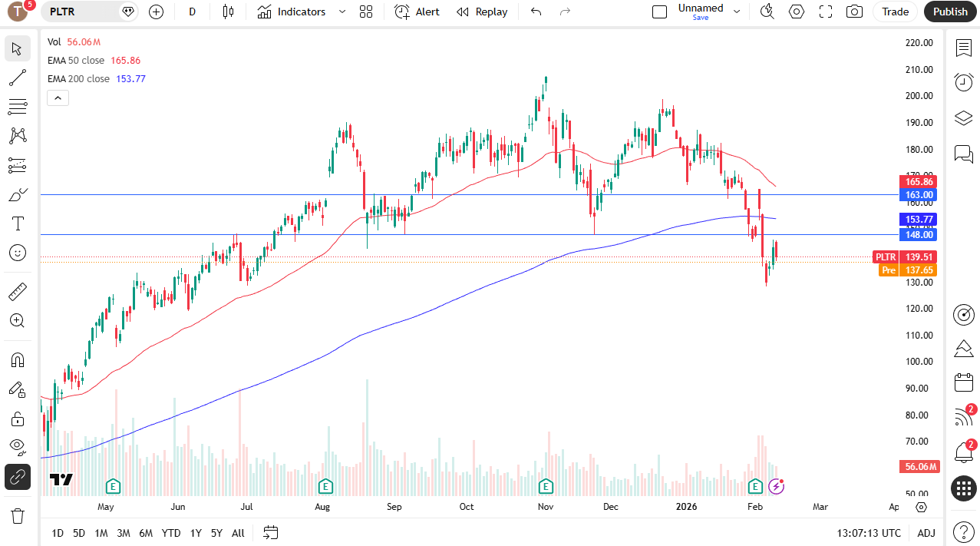
Task: Open the screeners radar panel
Action: 964,314
